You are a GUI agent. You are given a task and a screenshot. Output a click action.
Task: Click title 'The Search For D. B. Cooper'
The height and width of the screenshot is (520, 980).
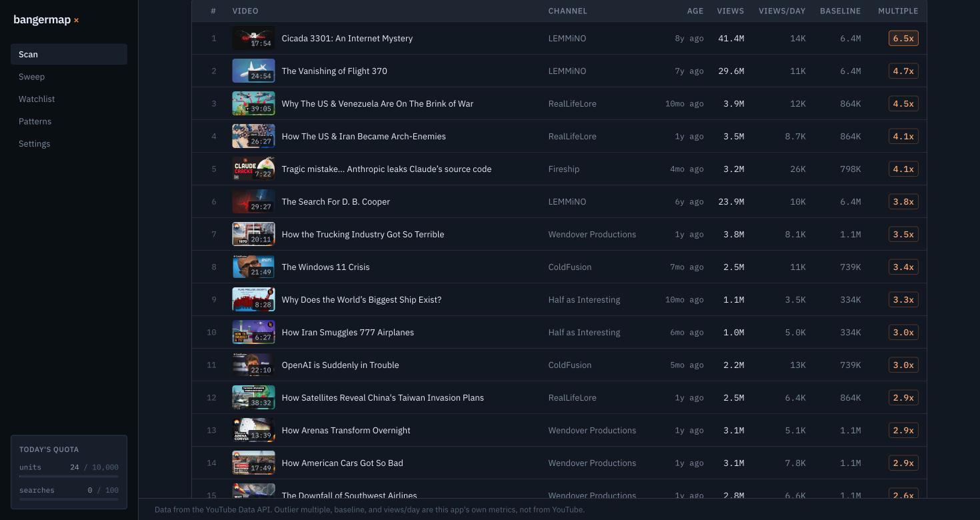336,201
